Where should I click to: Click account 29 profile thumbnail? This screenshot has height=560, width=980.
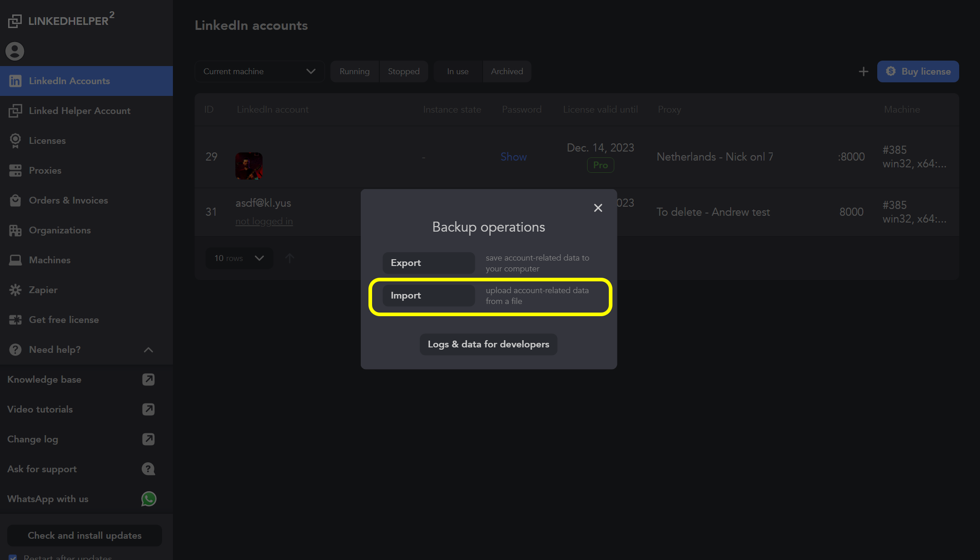coord(249,166)
